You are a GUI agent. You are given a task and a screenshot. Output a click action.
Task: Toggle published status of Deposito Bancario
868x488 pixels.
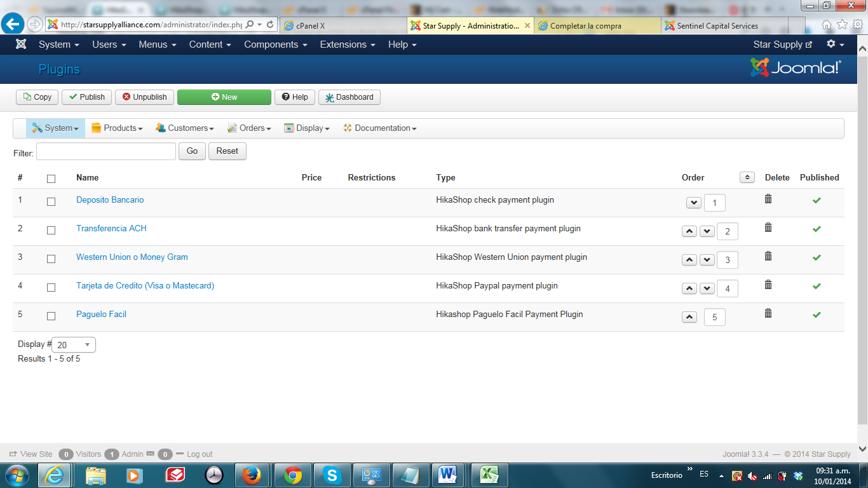pos(817,200)
